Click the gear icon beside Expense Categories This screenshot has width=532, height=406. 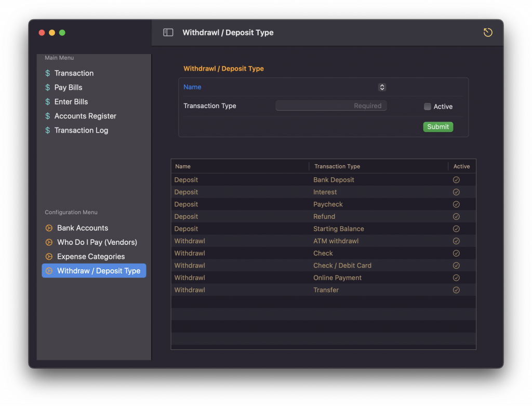49,256
